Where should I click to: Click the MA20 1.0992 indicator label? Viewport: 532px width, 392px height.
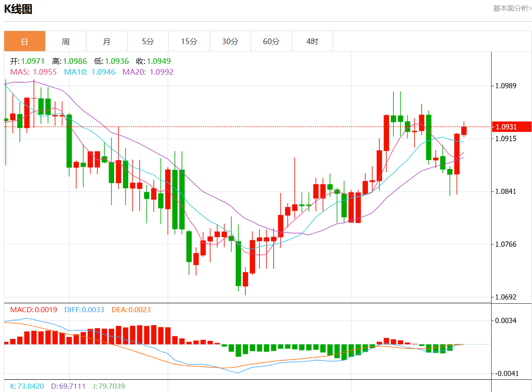148,72
